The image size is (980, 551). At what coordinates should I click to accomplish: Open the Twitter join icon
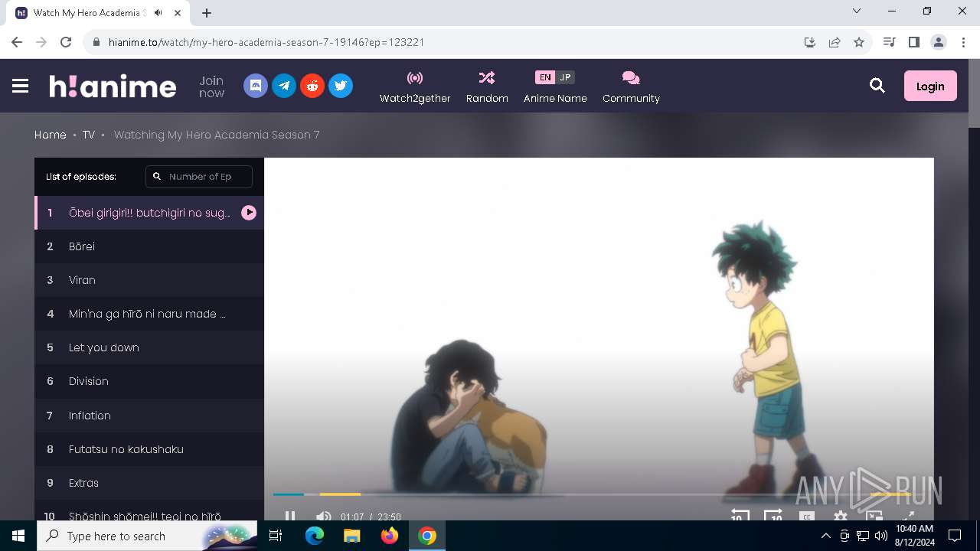pos(341,86)
